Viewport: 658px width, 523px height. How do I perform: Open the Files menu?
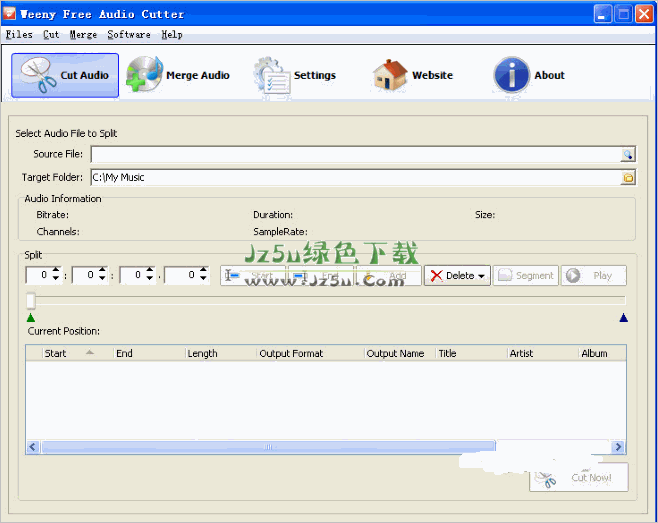(19, 34)
